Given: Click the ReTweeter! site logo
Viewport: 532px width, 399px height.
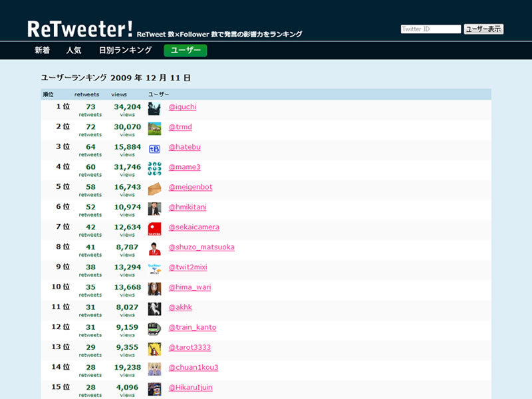Looking at the screenshot, I should pos(80,29).
